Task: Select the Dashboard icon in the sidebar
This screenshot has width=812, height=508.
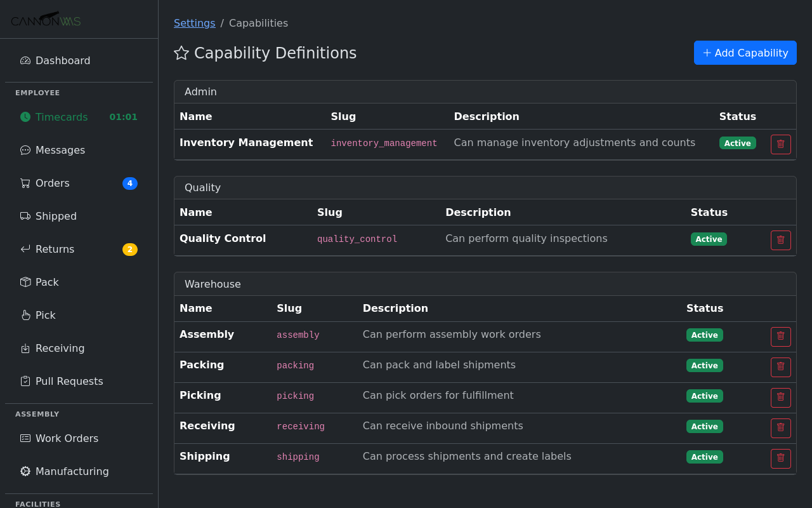Action: pyautogui.click(x=25, y=60)
